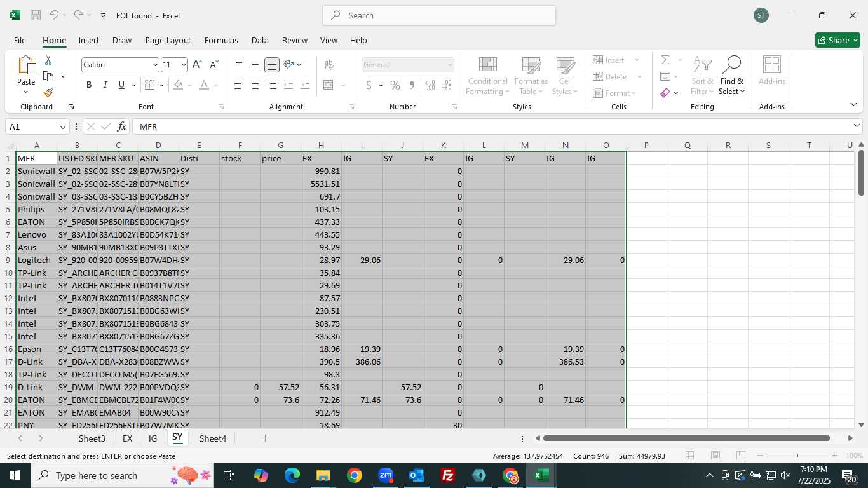Open Find & Select magnifier
This screenshot has height=488, width=868.
[731, 75]
